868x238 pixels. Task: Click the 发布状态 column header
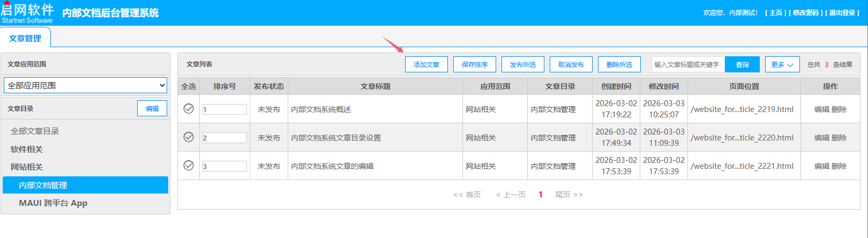click(x=269, y=86)
